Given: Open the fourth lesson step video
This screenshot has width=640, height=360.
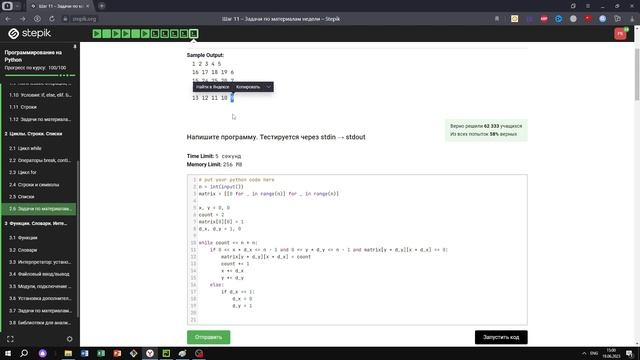Looking at the screenshot, I should point(126,33).
